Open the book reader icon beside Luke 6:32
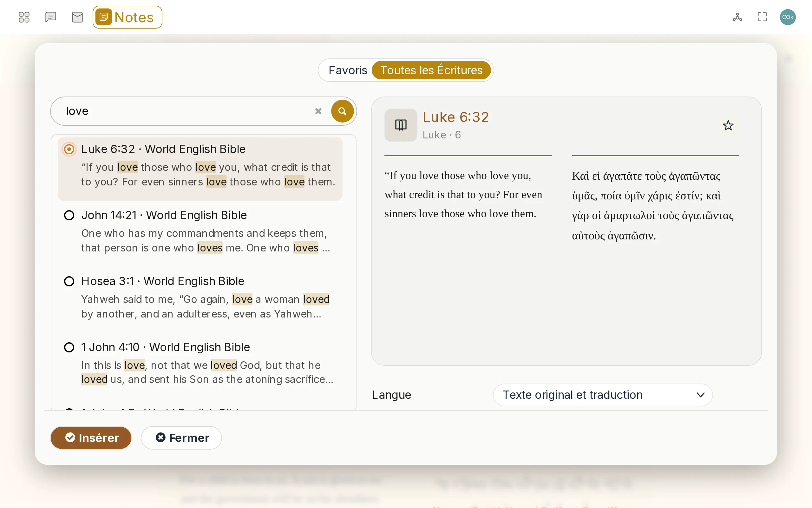 tap(401, 125)
